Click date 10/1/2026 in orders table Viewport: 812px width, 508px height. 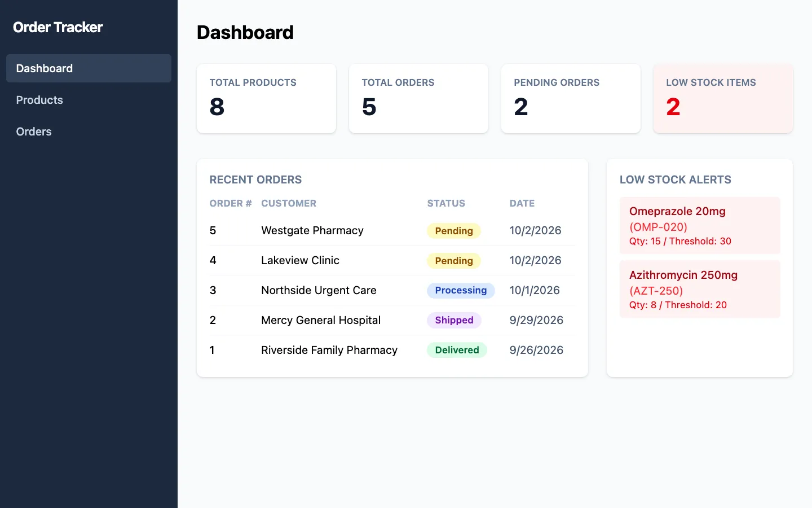tap(535, 290)
